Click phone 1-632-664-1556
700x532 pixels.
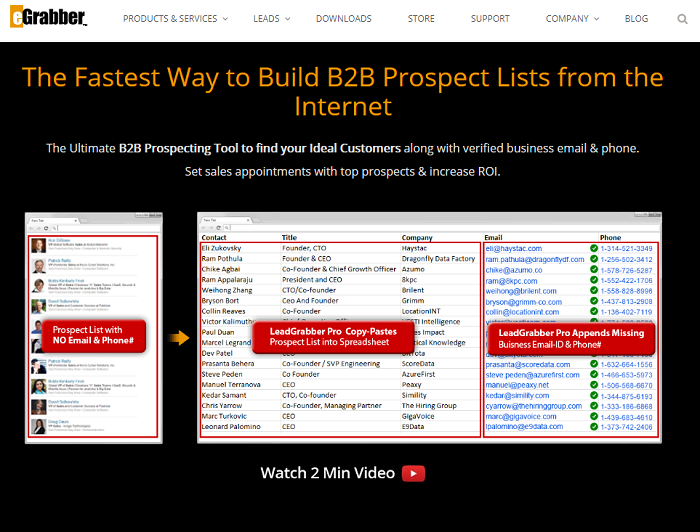pos(626,365)
